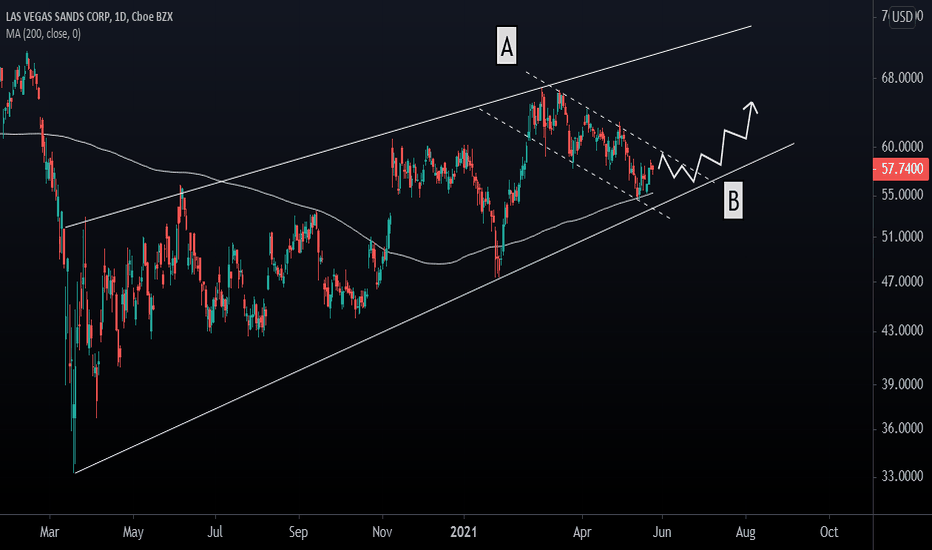Click the Jul label on time axis
Viewport: 932px width, 550px height.
215,532
